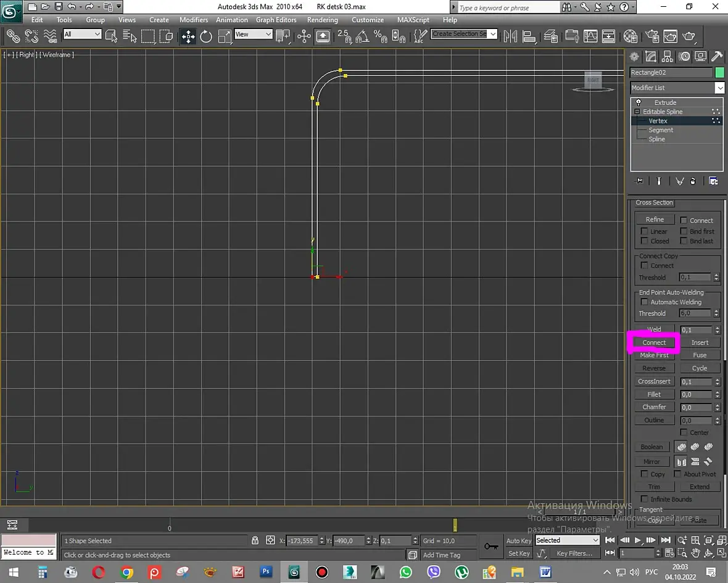Check the Closed option under Refine
The width and height of the screenshot is (728, 583).
[645, 241]
